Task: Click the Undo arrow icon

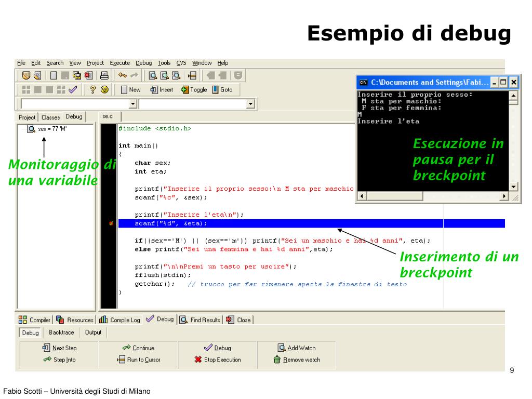Action: (x=123, y=75)
